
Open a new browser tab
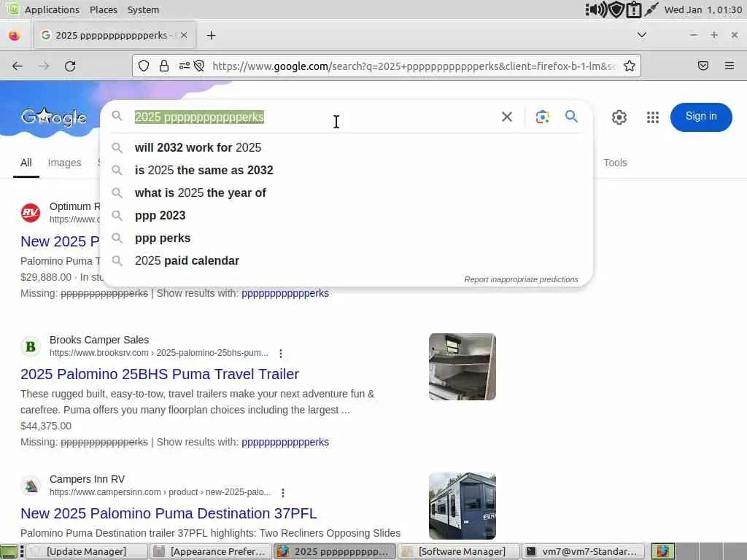point(211,35)
